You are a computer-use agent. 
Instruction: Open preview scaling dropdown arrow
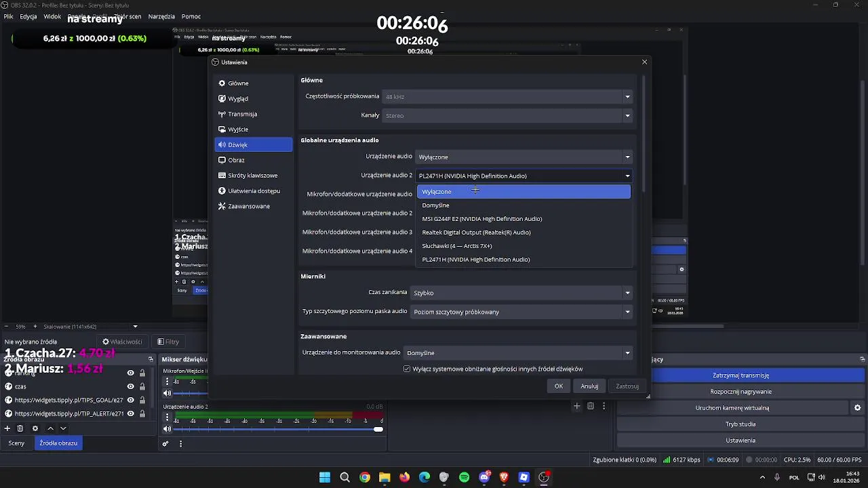click(135, 327)
